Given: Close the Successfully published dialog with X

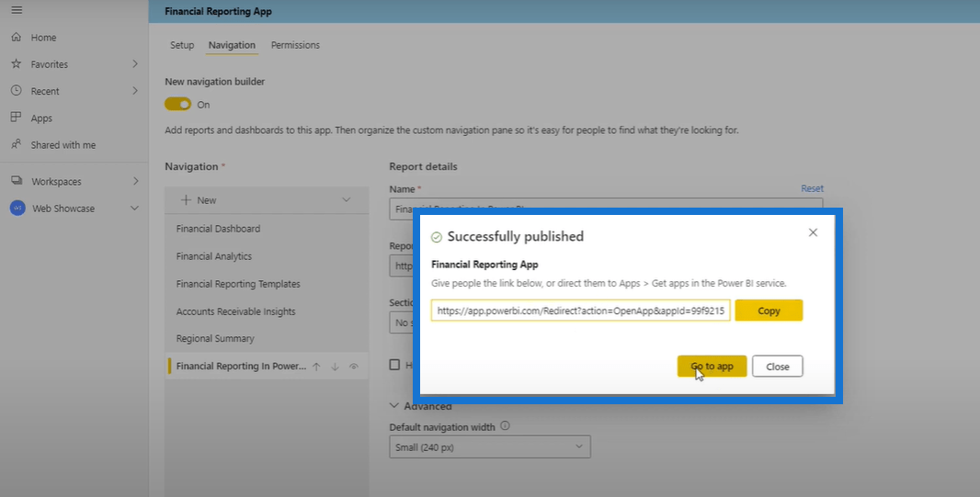Looking at the screenshot, I should [x=813, y=232].
